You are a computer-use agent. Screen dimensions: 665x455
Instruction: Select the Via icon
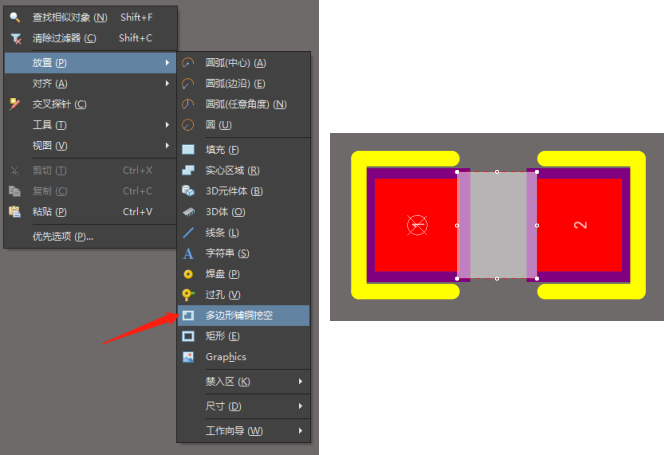(x=188, y=295)
